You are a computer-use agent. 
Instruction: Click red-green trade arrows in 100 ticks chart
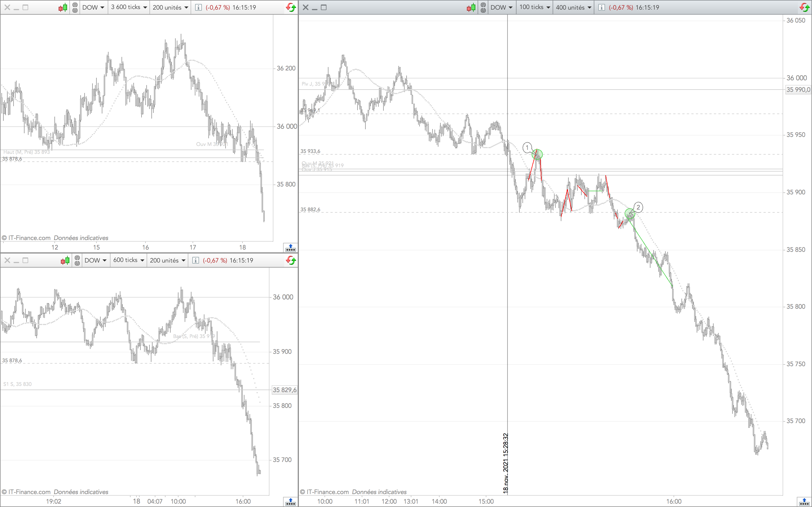point(804,7)
